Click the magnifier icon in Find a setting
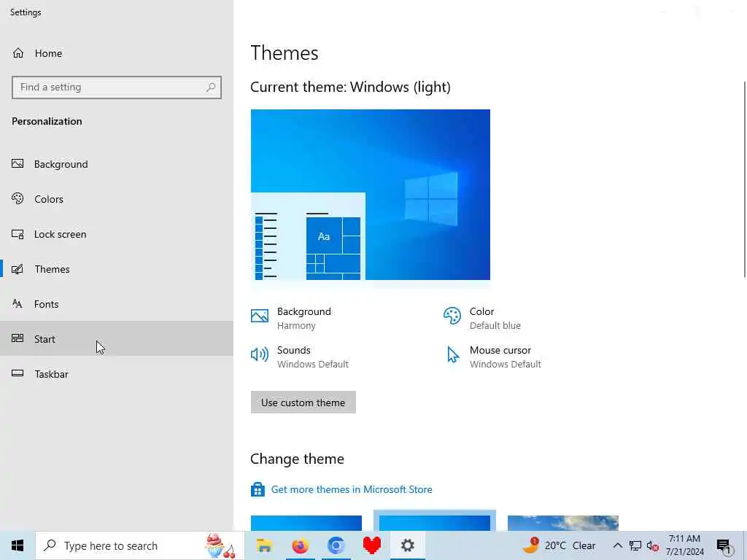The width and height of the screenshot is (747, 560). 211,87
